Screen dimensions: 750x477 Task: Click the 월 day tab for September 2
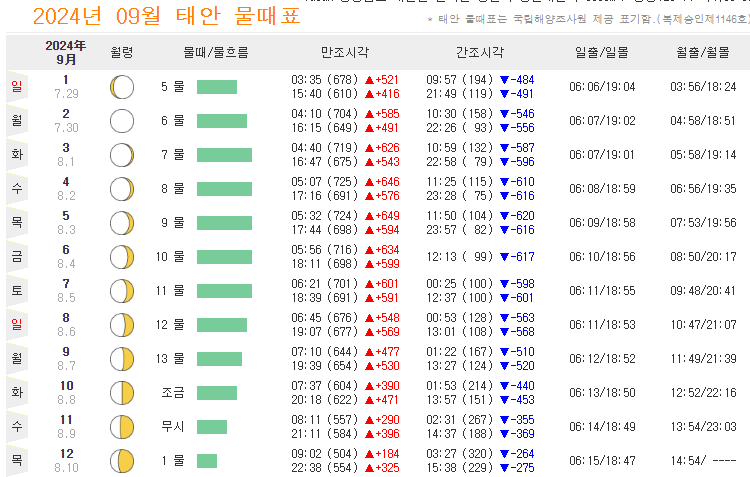[x=17, y=121]
